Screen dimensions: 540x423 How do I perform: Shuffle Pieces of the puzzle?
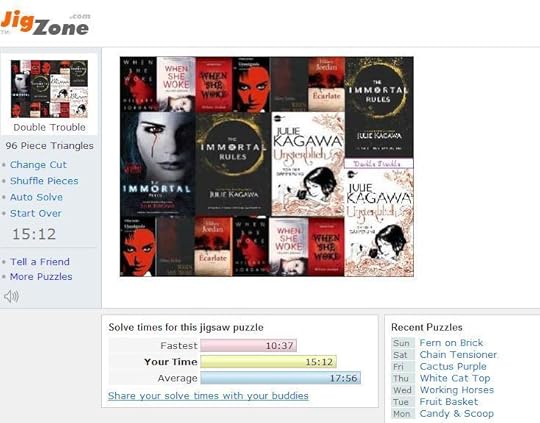tap(44, 181)
